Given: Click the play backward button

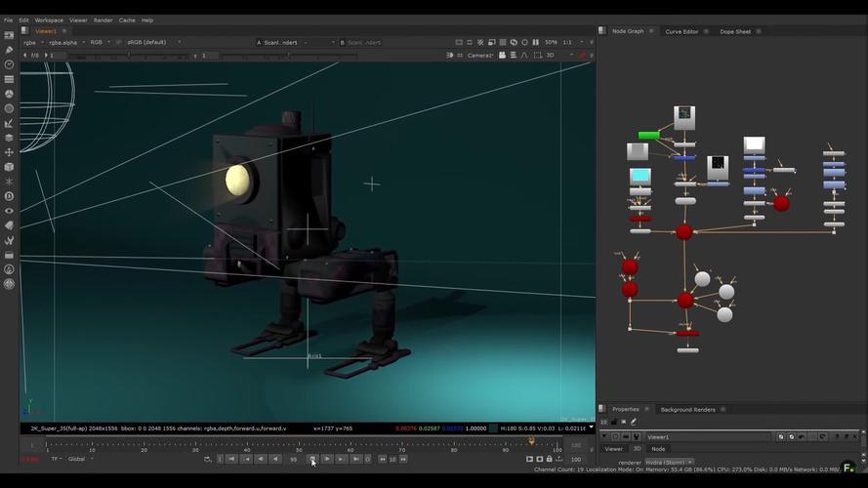Looking at the screenshot, I should point(275,459).
